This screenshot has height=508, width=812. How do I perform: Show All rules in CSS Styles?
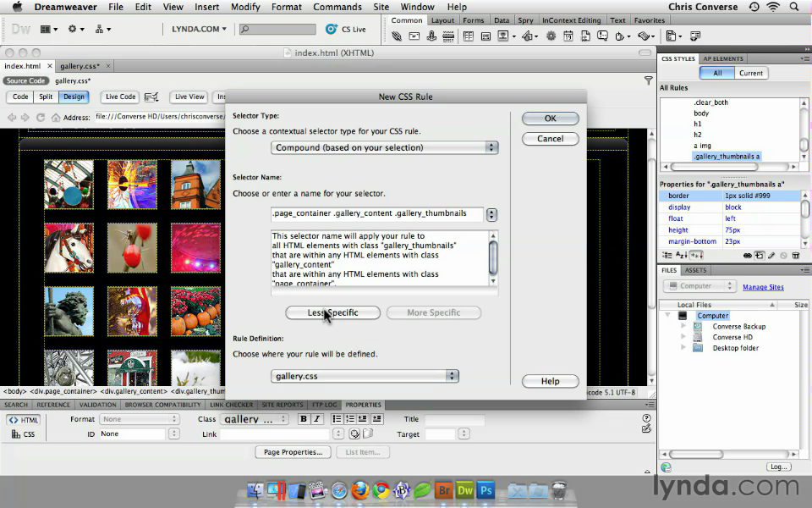tap(717, 73)
